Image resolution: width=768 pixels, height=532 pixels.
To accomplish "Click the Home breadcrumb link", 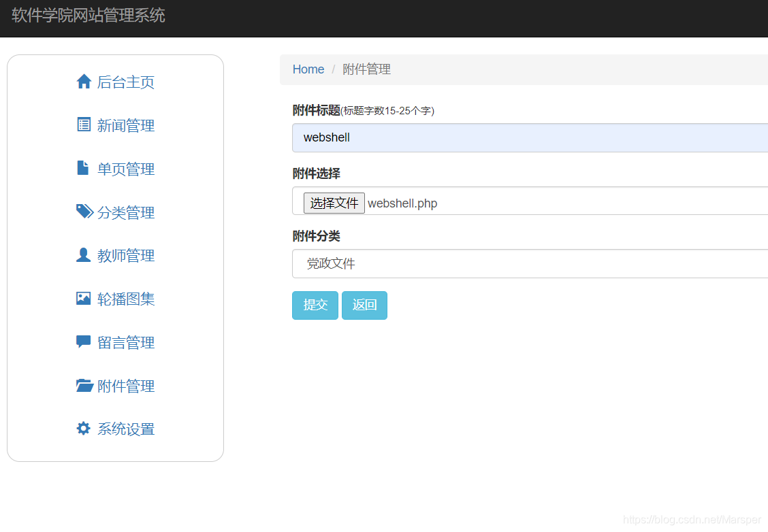I will click(308, 69).
